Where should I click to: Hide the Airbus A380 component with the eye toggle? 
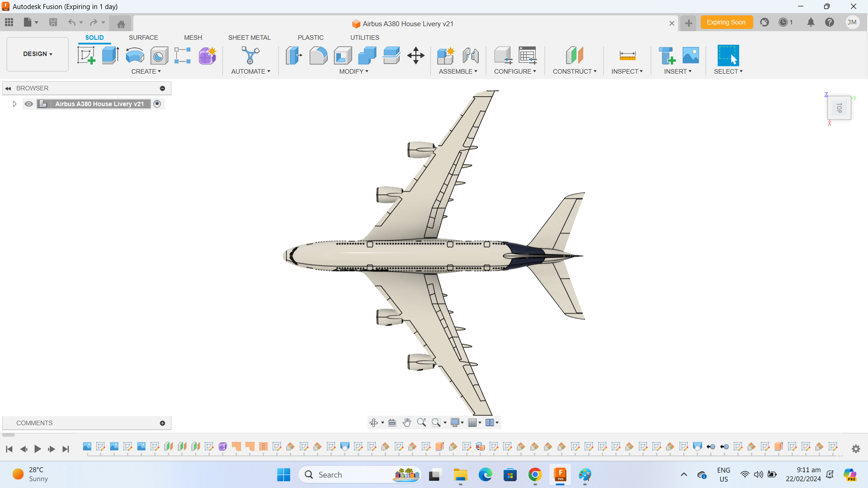coord(28,104)
